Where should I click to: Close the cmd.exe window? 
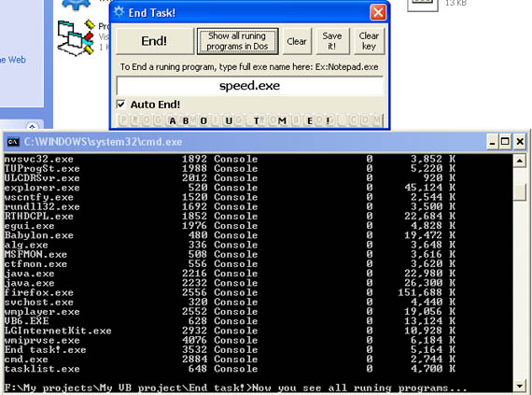[520, 142]
